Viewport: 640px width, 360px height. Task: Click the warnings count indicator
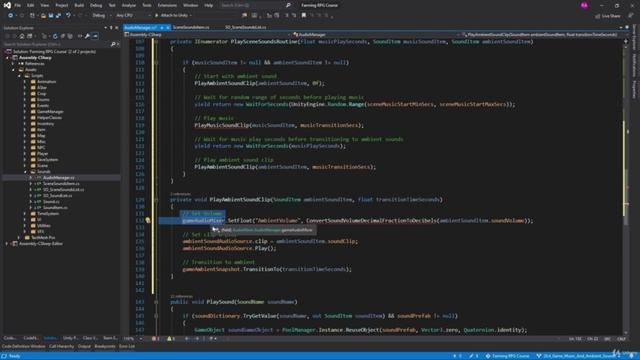point(171,339)
